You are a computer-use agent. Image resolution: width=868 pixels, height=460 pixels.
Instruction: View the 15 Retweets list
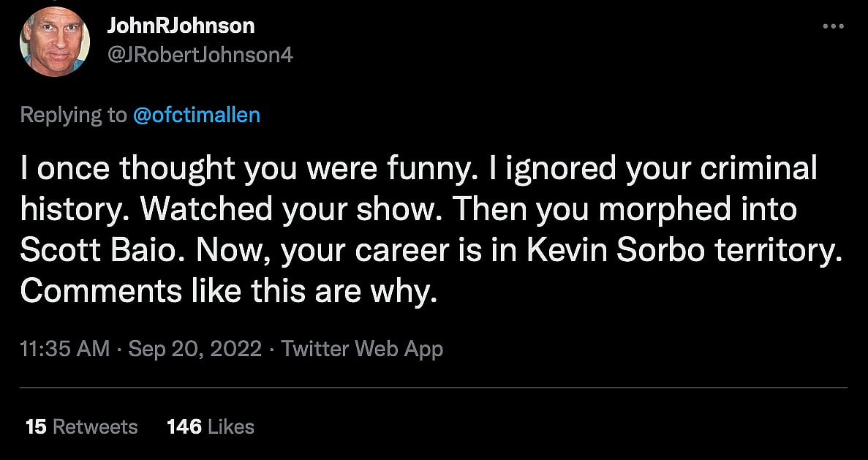point(81,426)
